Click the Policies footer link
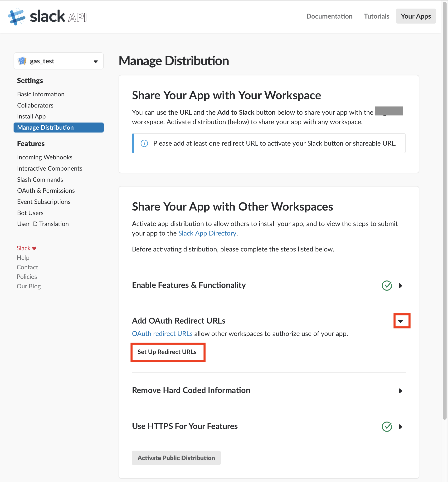Screen dimensions: 448x482 click(x=27, y=277)
